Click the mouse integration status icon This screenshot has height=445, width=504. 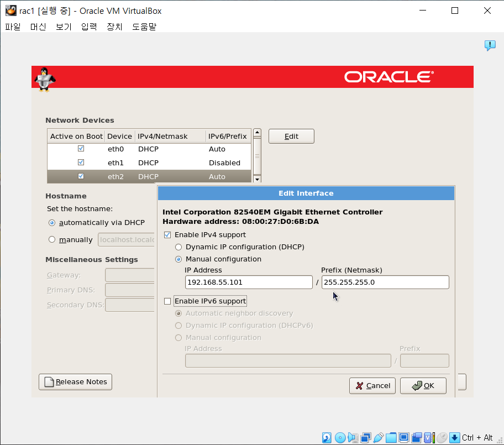tap(442, 438)
